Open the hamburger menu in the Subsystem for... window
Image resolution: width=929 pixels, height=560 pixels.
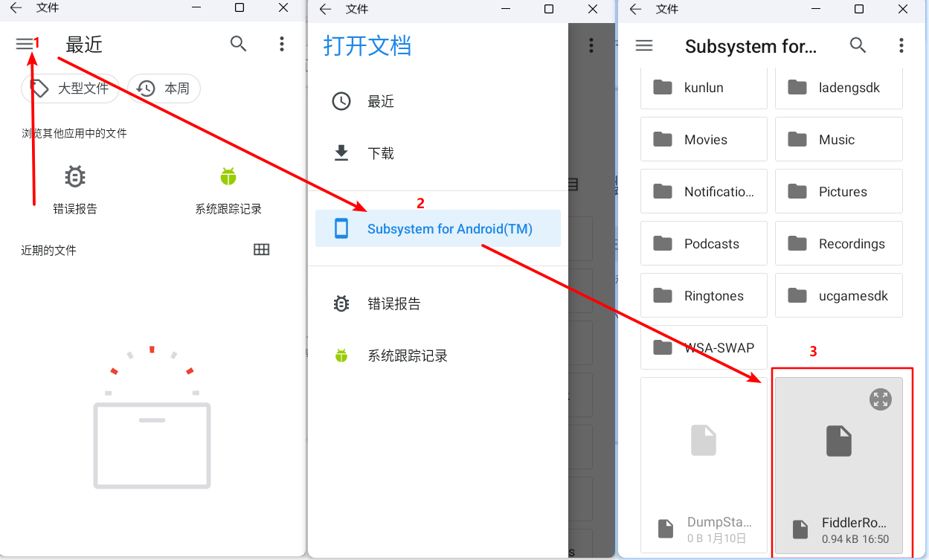tap(644, 45)
